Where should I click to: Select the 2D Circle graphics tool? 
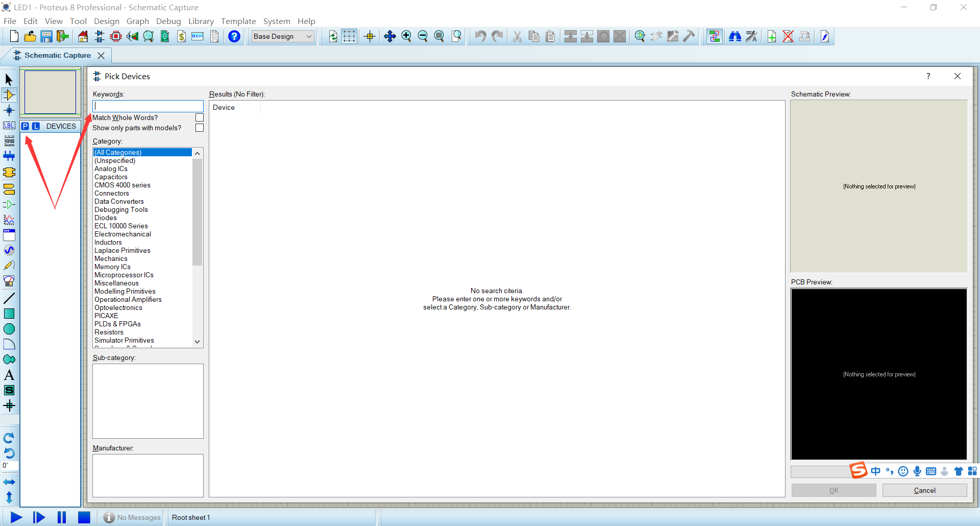[9, 329]
